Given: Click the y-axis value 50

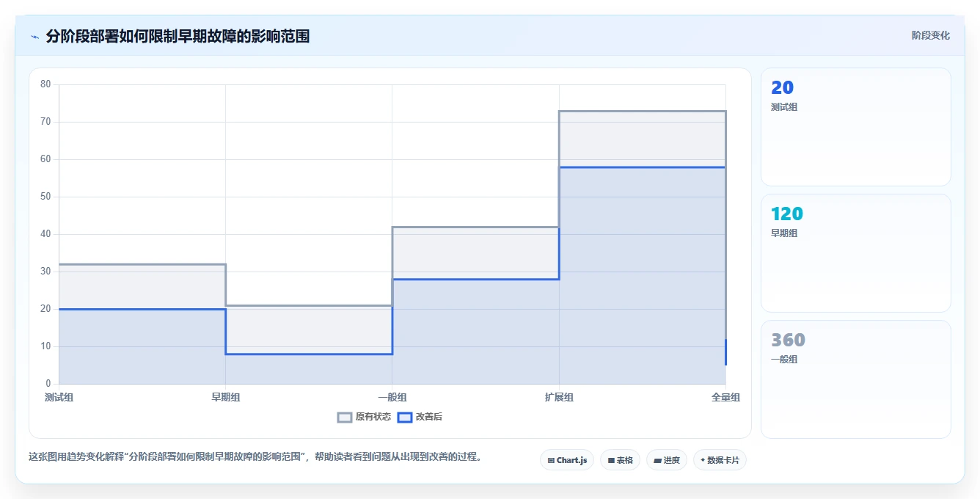Looking at the screenshot, I should tap(45, 197).
